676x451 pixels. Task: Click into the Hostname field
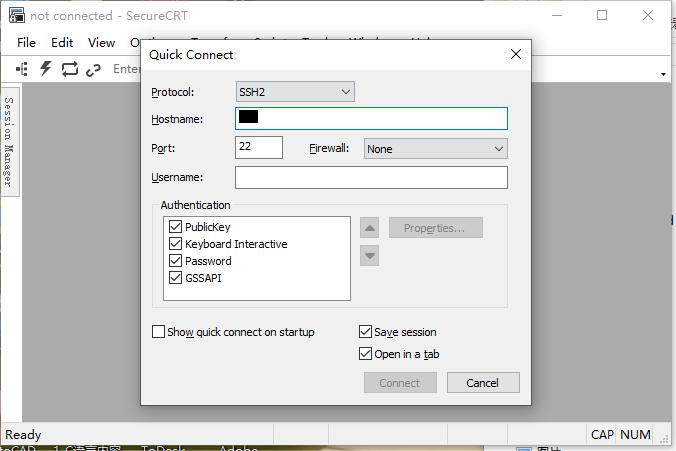click(371, 119)
